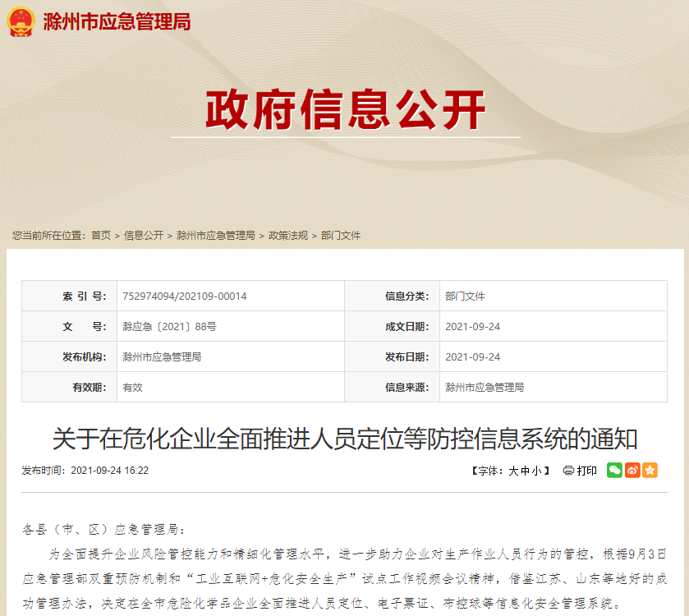Share article via WeChat icon
The image size is (689, 616).
[x=614, y=471]
